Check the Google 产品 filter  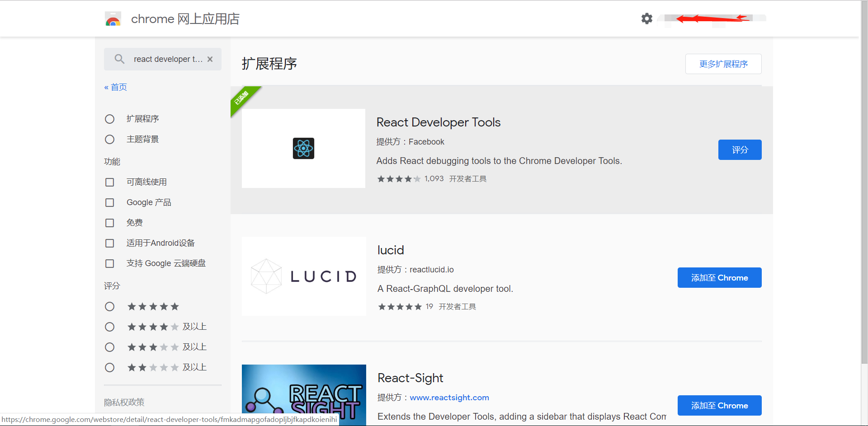pyautogui.click(x=109, y=202)
